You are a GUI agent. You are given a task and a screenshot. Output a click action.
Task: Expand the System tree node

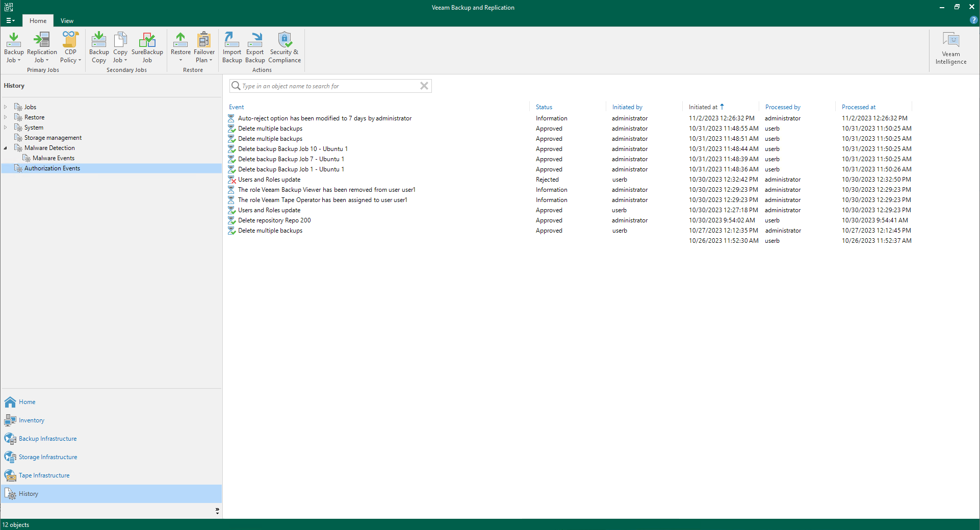6,128
